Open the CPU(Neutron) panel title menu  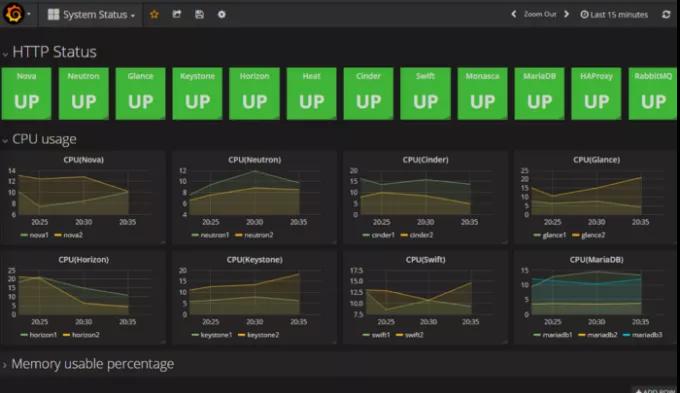pos(255,160)
